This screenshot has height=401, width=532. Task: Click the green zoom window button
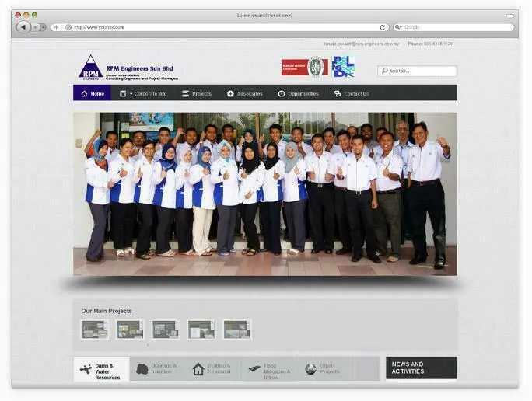[x=34, y=15]
